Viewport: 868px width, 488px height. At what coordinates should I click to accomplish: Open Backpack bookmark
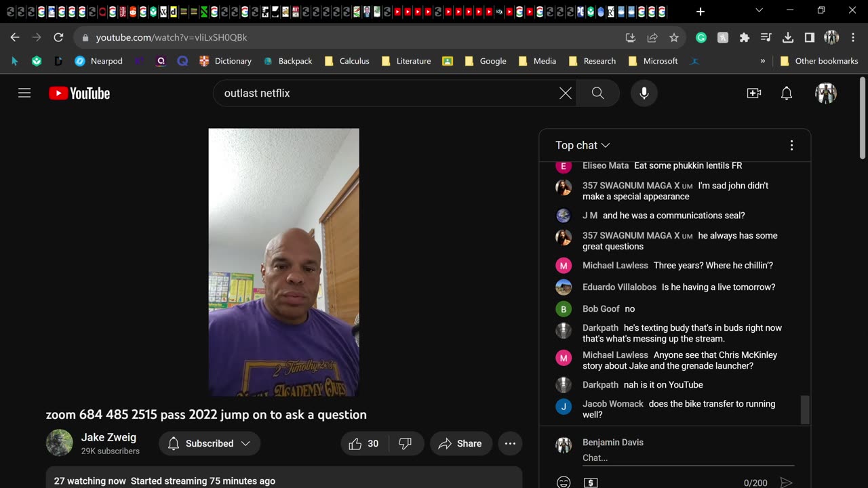(288, 61)
